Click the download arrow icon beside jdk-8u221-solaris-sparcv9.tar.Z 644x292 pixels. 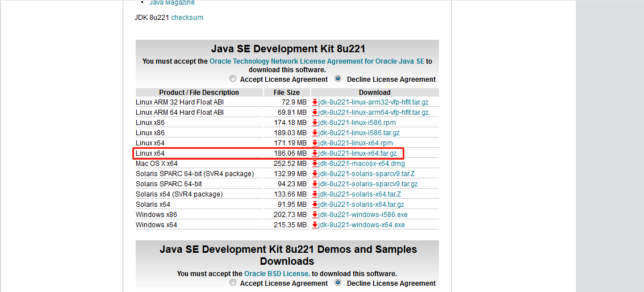(x=315, y=174)
